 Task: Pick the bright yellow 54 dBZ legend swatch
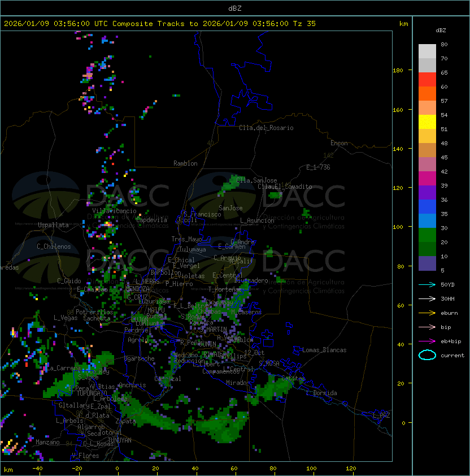click(x=427, y=122)
